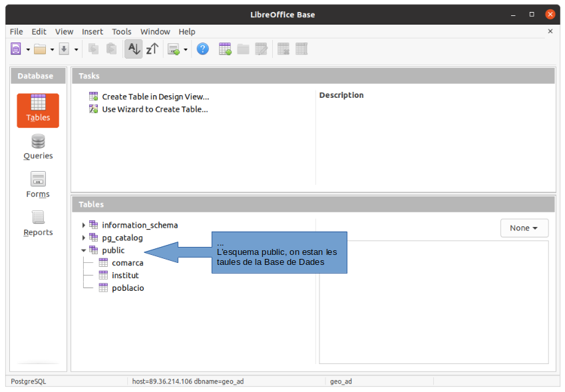Maximize the LibreOffice Base window
Image resolution: width=565 pixels, height=392 pixels.
(x=532, y=15)
